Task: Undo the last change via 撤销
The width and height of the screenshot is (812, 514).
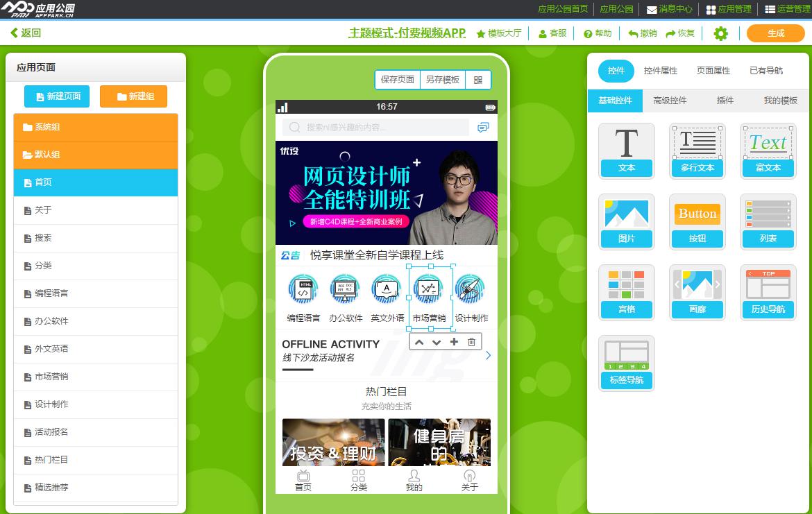Action: click(641, 33)
